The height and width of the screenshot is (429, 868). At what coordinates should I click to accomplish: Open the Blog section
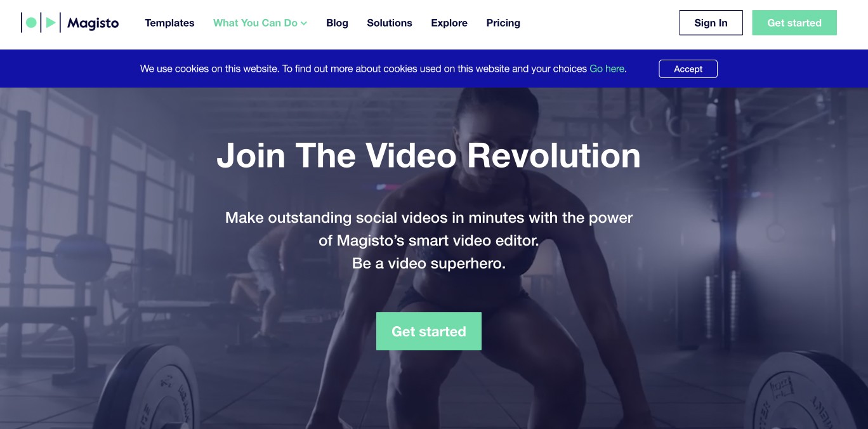point(337,23)
